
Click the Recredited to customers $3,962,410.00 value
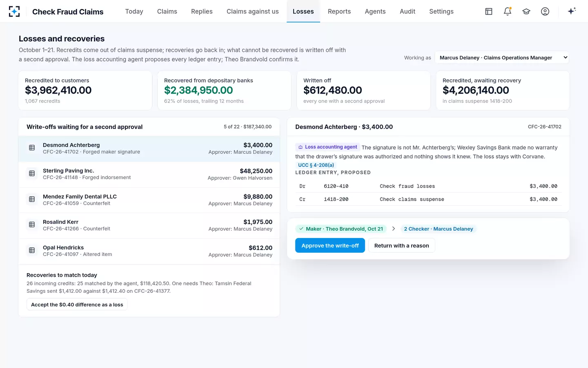click(x=58, y=90)
